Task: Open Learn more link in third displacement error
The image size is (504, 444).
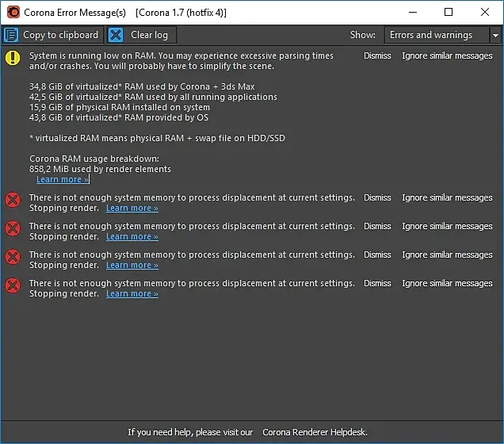Action: pos(132,266)
